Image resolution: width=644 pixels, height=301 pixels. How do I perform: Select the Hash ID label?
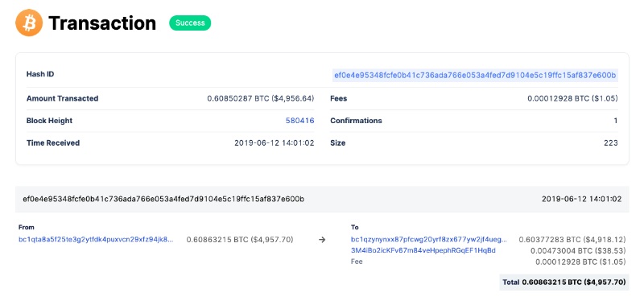(40, 74)
